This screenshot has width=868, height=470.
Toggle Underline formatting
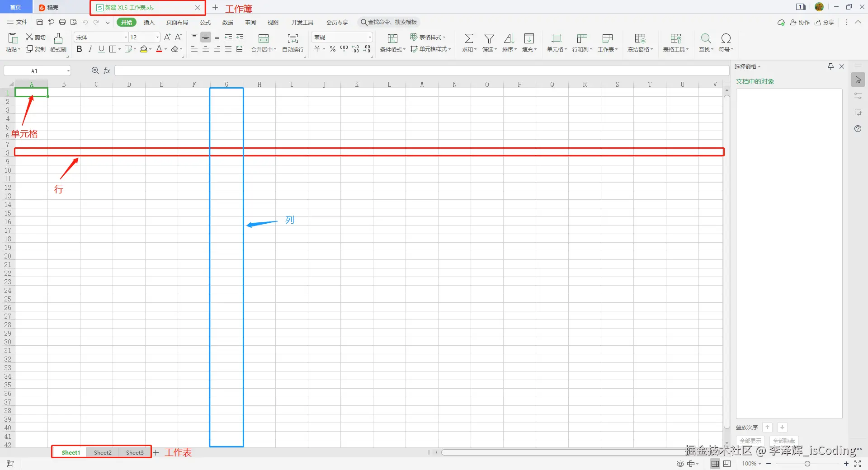[x=101, y=49]
